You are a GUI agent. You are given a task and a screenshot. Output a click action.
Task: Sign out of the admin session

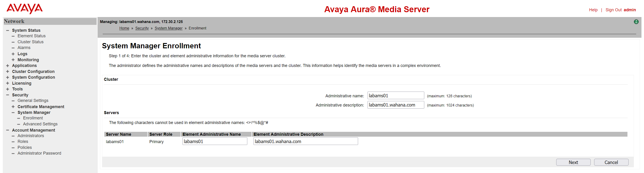click(613, 10)
